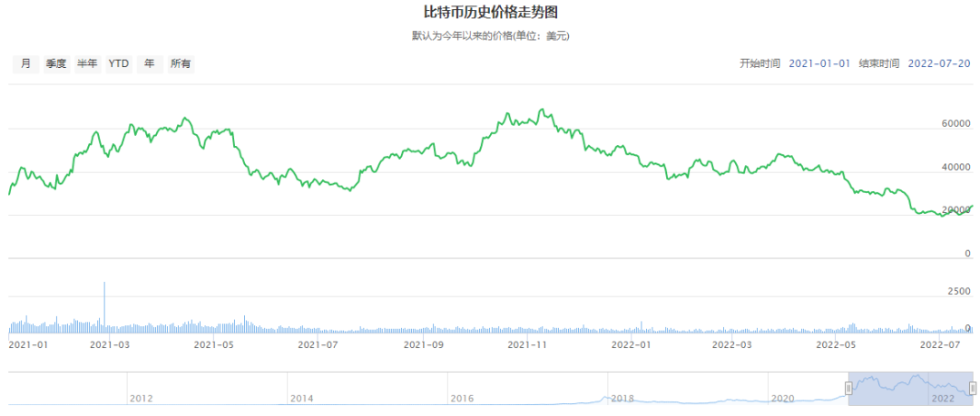Select the 所有 (all) range button
The width and height of the screenshot is (980, 416).
click(x=181, y=63)
